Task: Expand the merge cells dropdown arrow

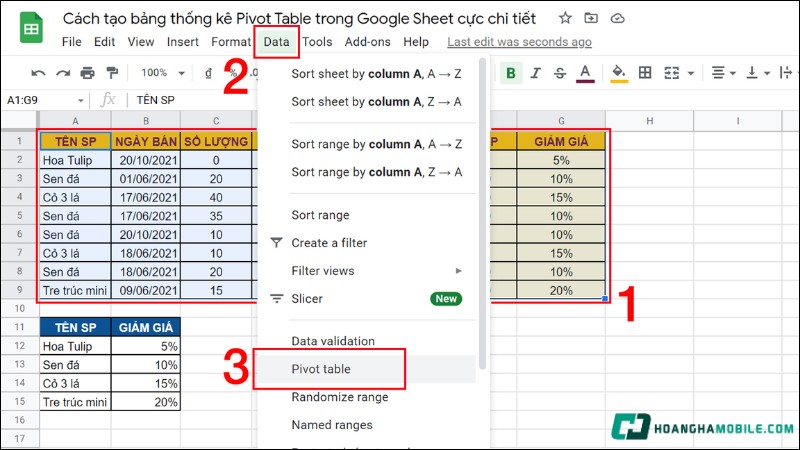Action: click(x=691, y=73)
